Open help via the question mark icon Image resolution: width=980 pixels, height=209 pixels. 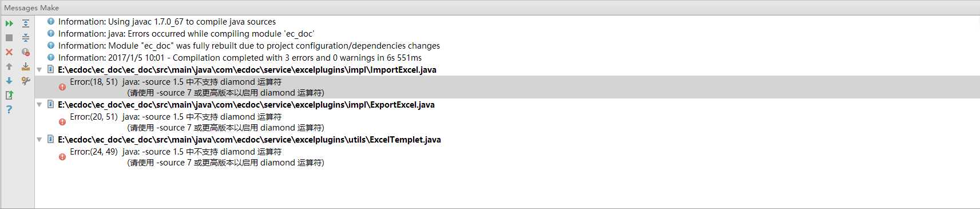click(9, 109)
